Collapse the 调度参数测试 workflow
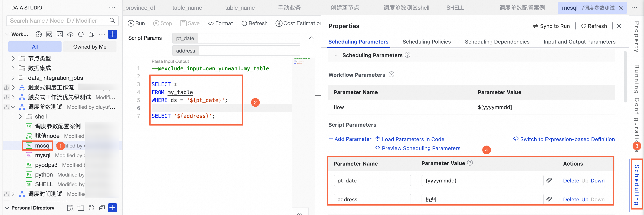 coord(13,107)
